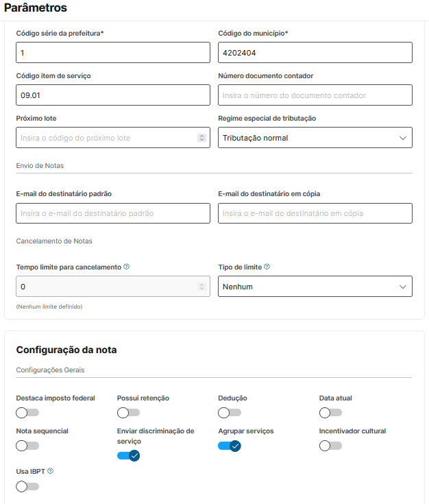
Task: Click E-mail do destinatário em cópia input
Action: click(x=315, y=213)
